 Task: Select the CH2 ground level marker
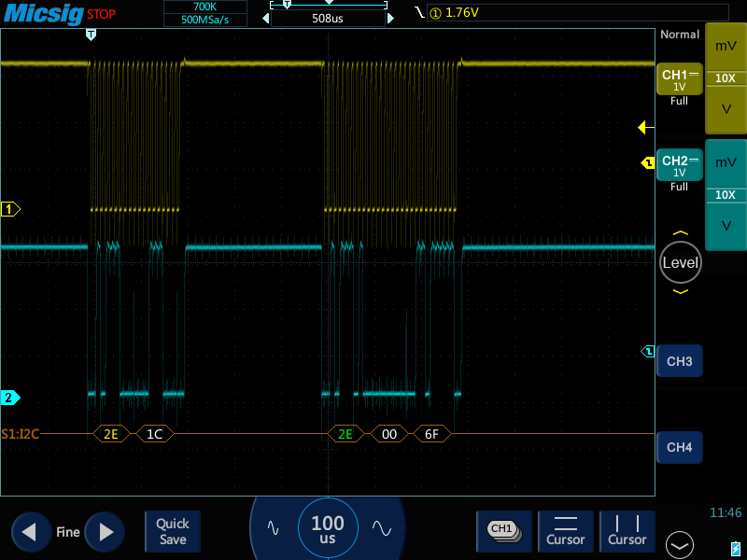10,398
